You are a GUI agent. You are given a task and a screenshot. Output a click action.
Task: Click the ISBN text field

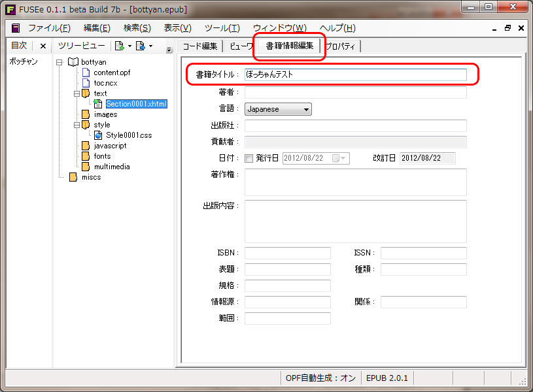(x=287, y=253)
